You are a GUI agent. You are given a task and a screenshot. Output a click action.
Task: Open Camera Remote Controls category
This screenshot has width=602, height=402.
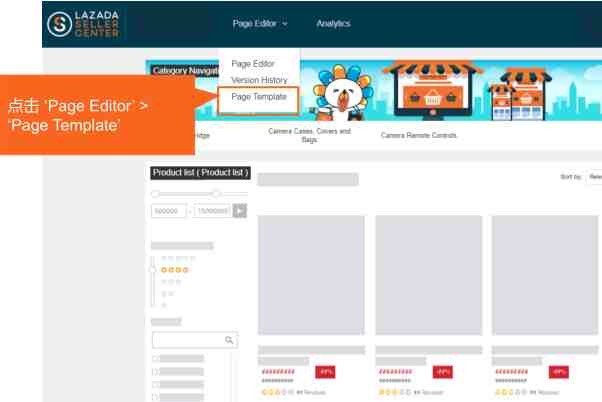[418, 135]
